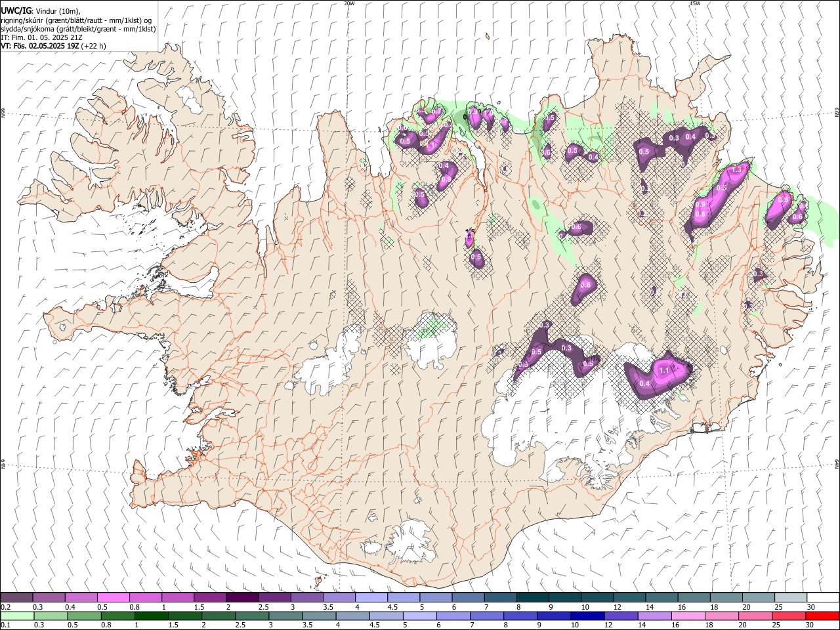This screenshot has width=840, height=630.
Task: Select the 'VT: Fös. 02.05.2025 19Z (+22 h)' line
Action: click(53, 46)
